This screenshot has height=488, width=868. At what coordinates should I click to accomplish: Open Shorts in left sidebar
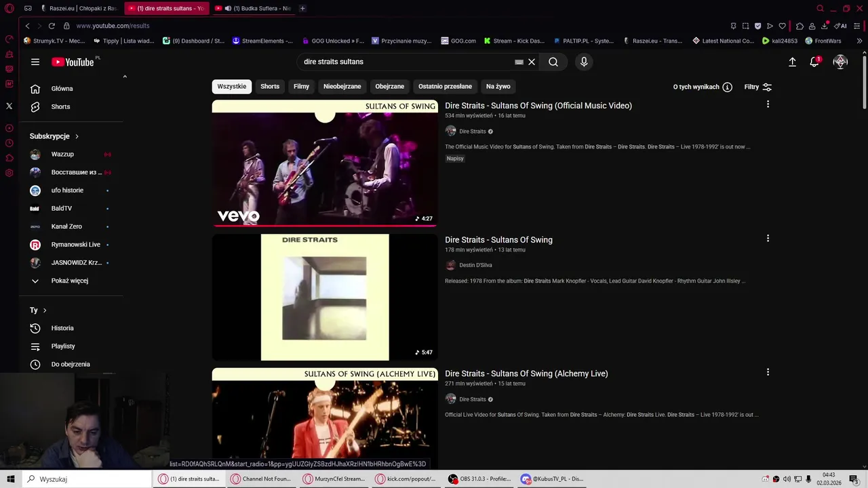(72, 106)
